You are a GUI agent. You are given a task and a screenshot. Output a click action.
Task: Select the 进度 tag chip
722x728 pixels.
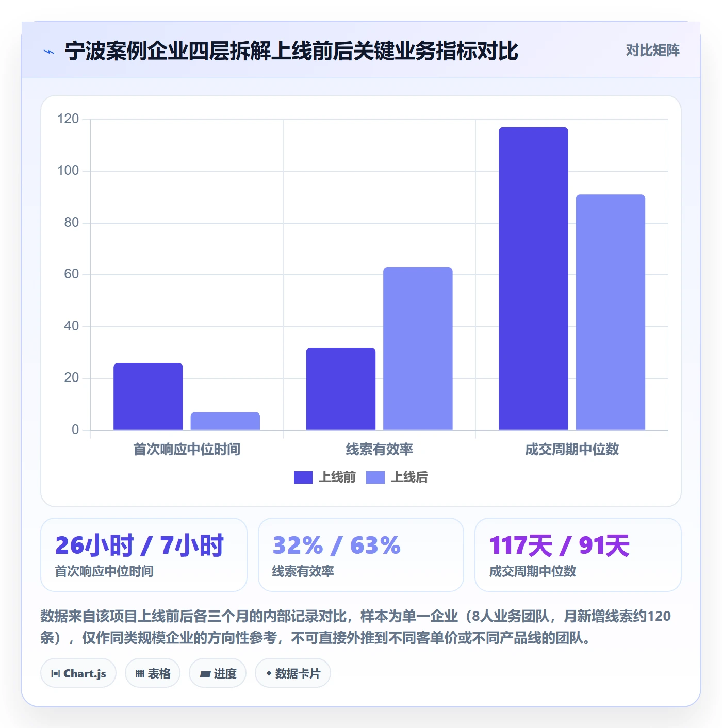[218, 673]
